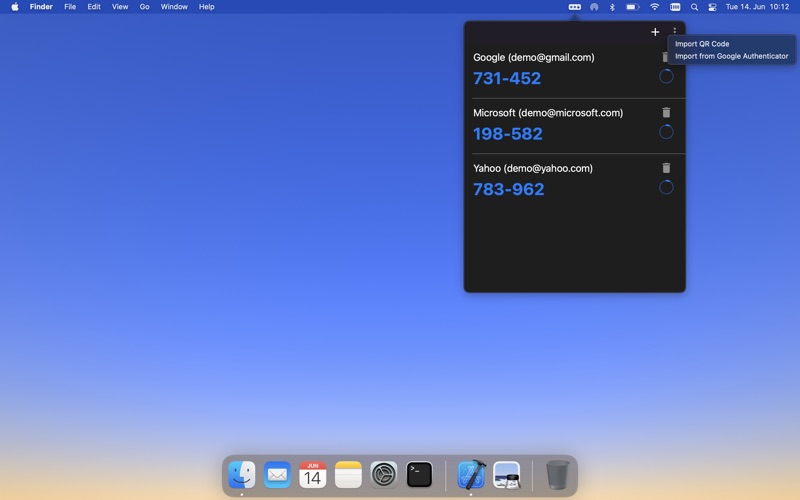Image resolution: width=800 pixels, height=500 pixels.
Task: Click the Google code countdown timer ring
Action: point(666,76)
